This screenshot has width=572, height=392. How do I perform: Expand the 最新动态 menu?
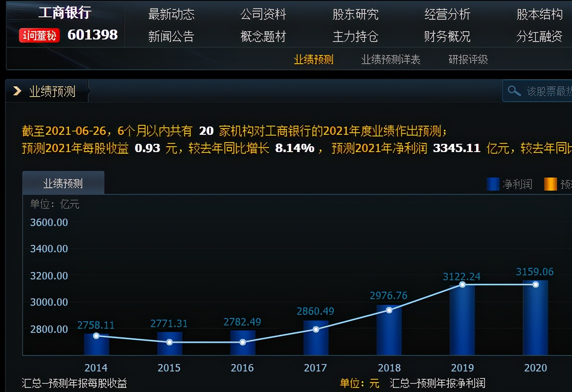(x=171, y=14)
